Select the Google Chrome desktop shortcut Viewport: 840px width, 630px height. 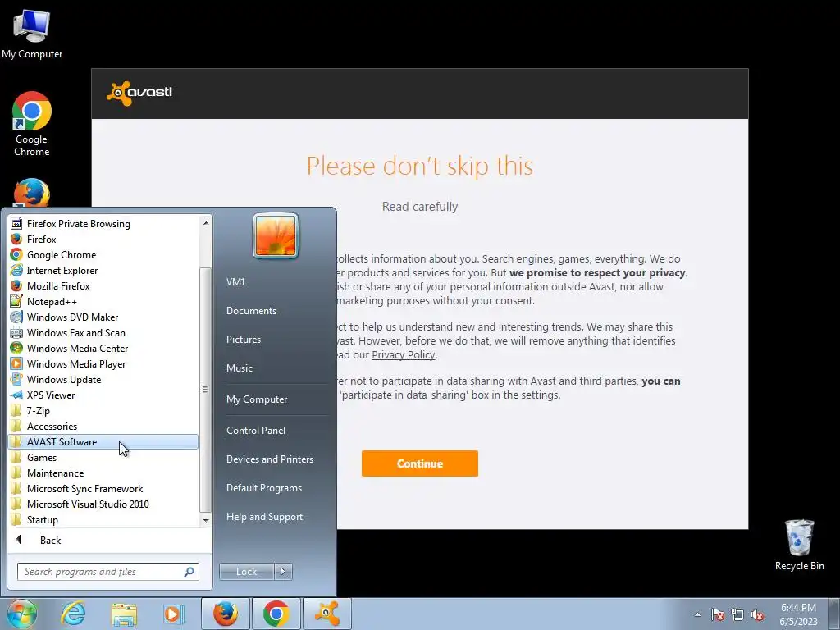32,124
